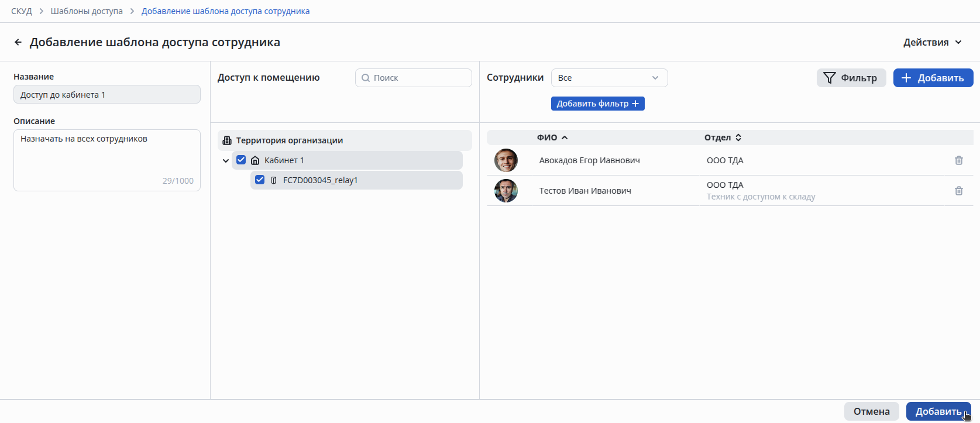This screenshot has width=980, height=423.
Task: Open Тестов Иван's avatar photo
Action: click(506, 191)
